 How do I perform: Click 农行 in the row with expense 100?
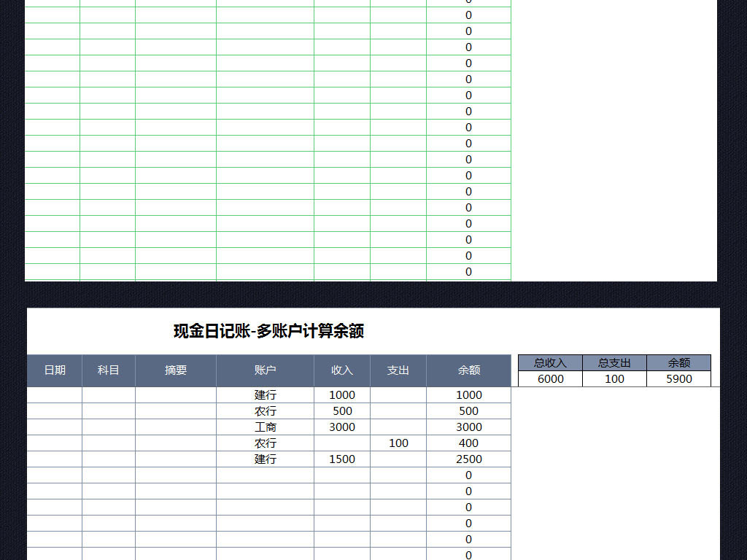pyautogui.click(x=265, y=443)
